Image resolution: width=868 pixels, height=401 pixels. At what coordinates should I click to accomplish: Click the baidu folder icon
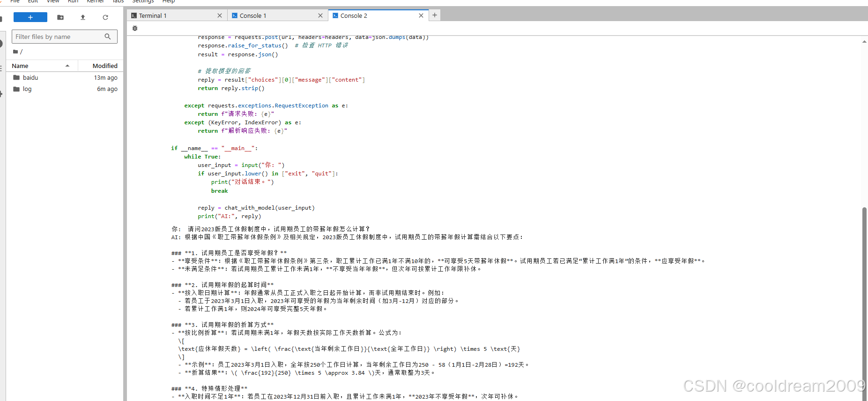click(x=16, y=78)
